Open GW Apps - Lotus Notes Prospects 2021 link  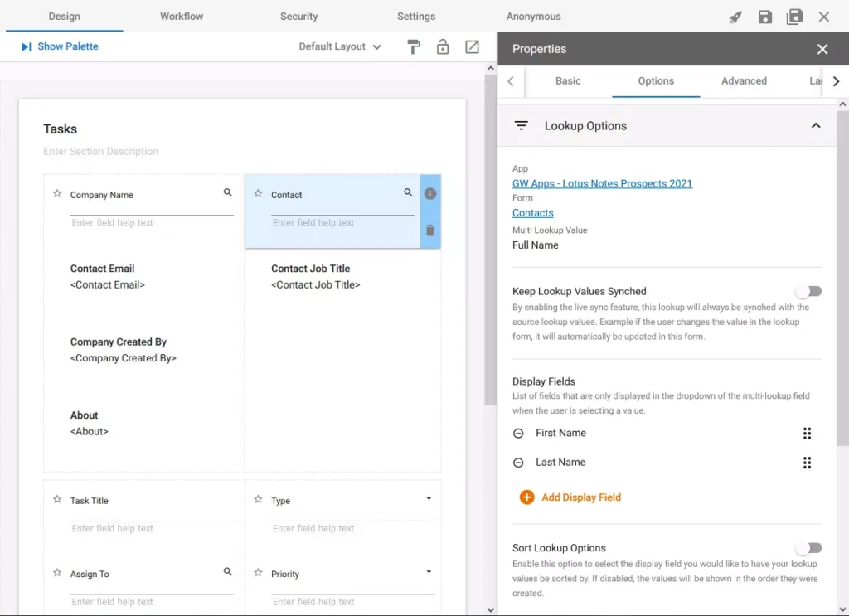point(602,183)
